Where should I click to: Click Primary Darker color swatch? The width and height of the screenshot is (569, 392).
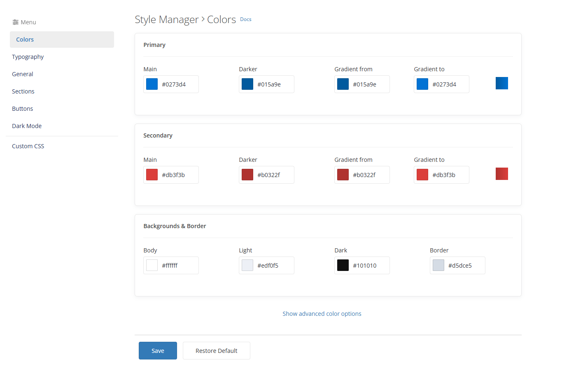point(247,84)
